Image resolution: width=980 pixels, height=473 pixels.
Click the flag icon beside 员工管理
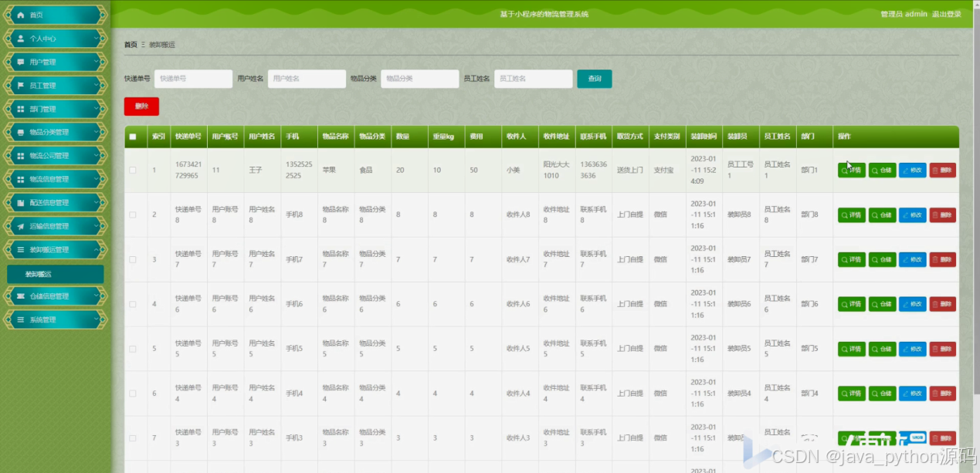pos(20,85)
